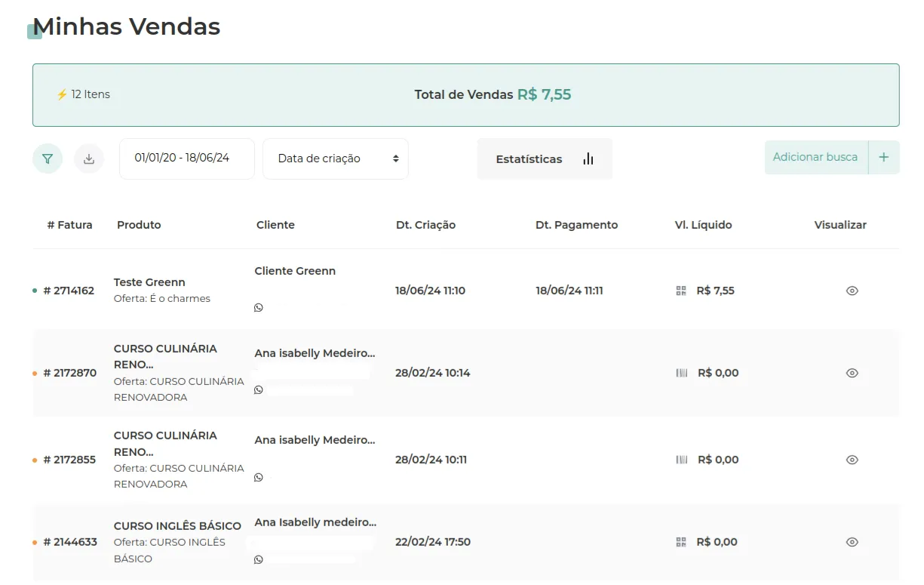
Task: Click the client name Cliente Greenn
Action: 295,271
